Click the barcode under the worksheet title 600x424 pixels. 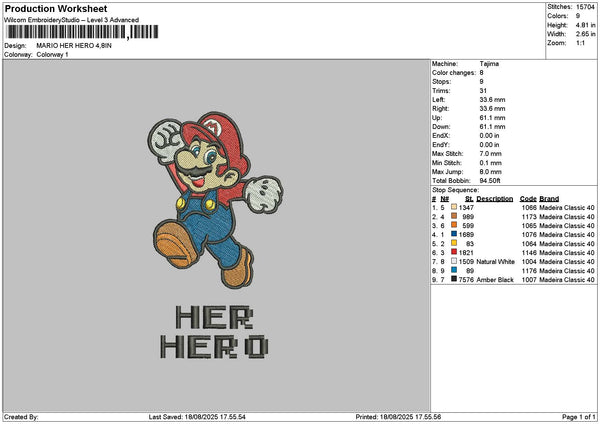pos(82,32)
